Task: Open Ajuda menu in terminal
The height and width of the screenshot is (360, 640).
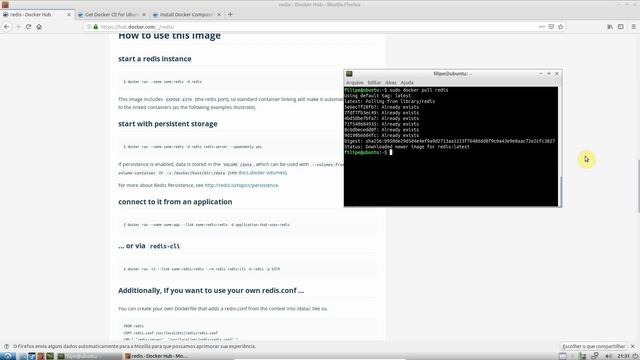Action: (x=407, y=82)
